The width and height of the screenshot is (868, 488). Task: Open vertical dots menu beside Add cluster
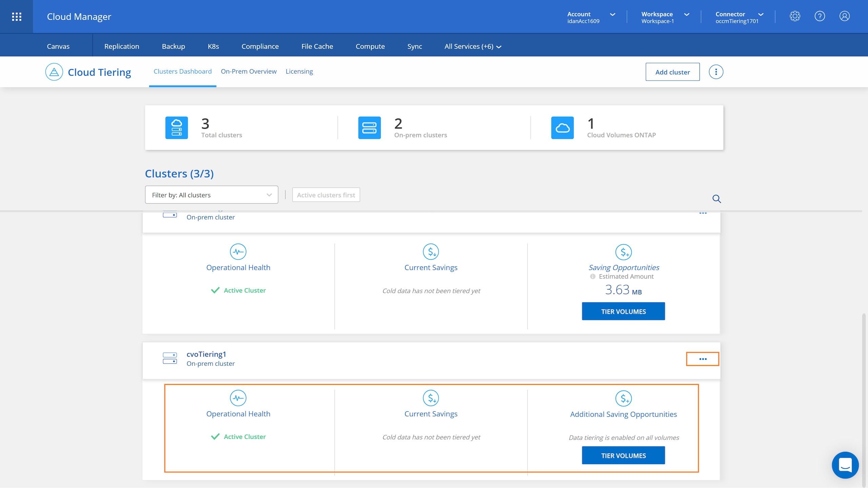tap(716, 72)
